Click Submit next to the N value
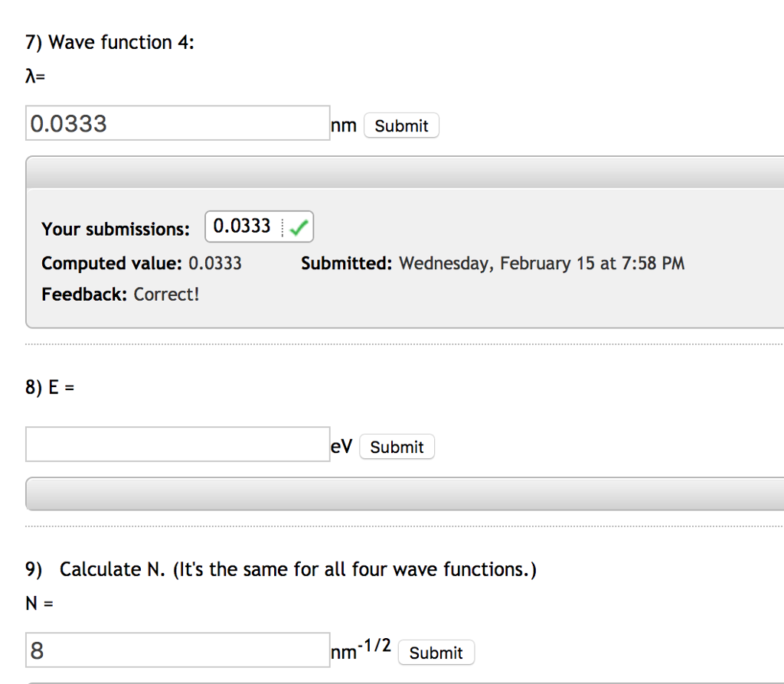Viewport: 784px width, 684px height. [x=436, y=653]
